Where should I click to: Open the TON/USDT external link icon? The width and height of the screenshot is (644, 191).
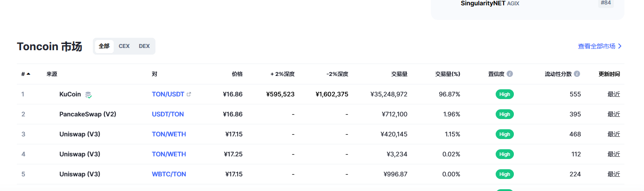[189, 94]
